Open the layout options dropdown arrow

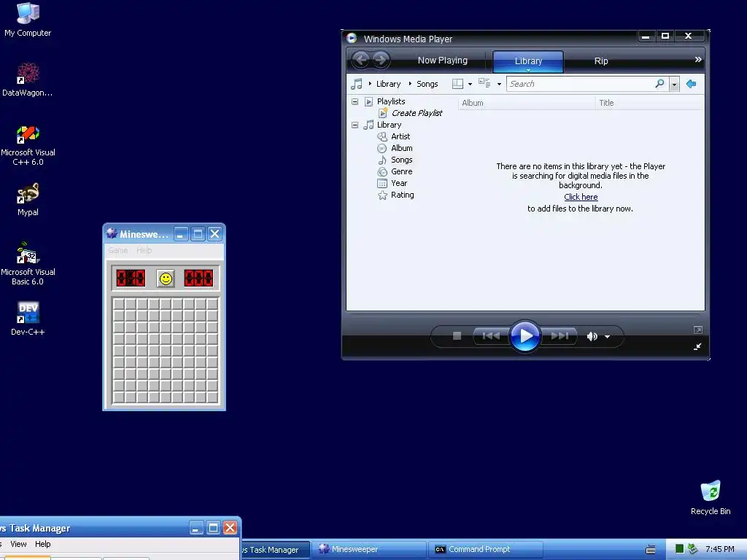(471, 85)
